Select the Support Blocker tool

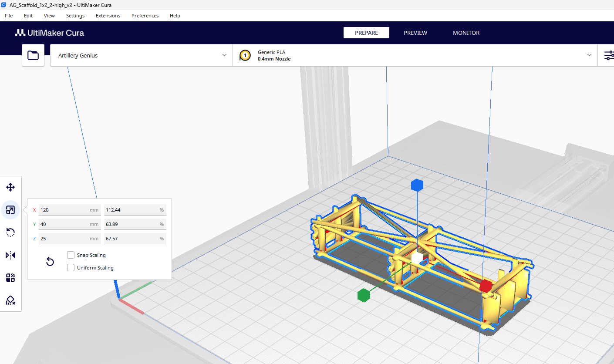click(10, 300)
